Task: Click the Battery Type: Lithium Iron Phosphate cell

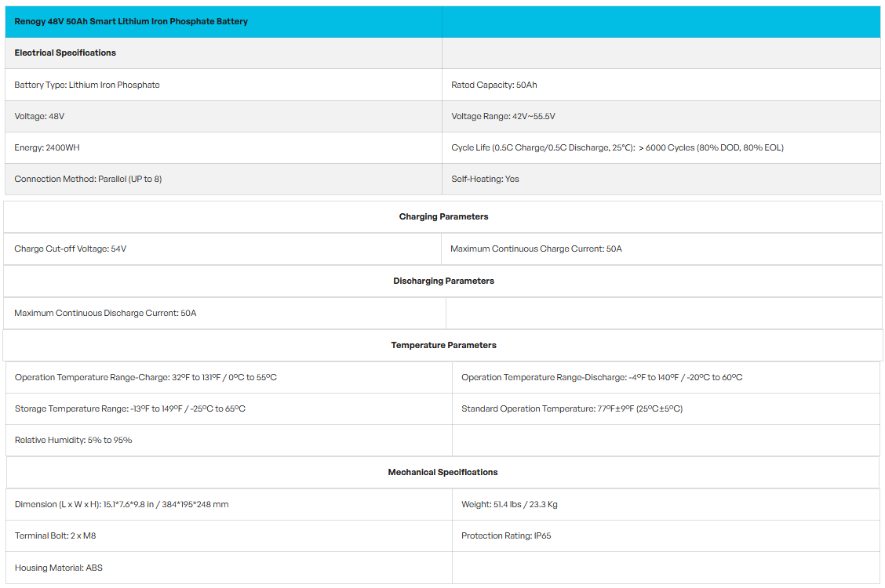Action: 224,85
